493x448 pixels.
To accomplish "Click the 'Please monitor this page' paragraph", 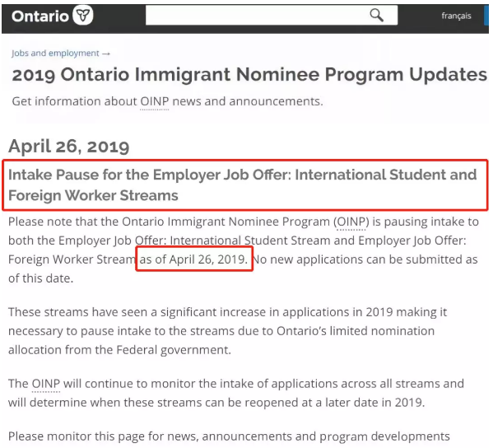I will click(229, 436).
